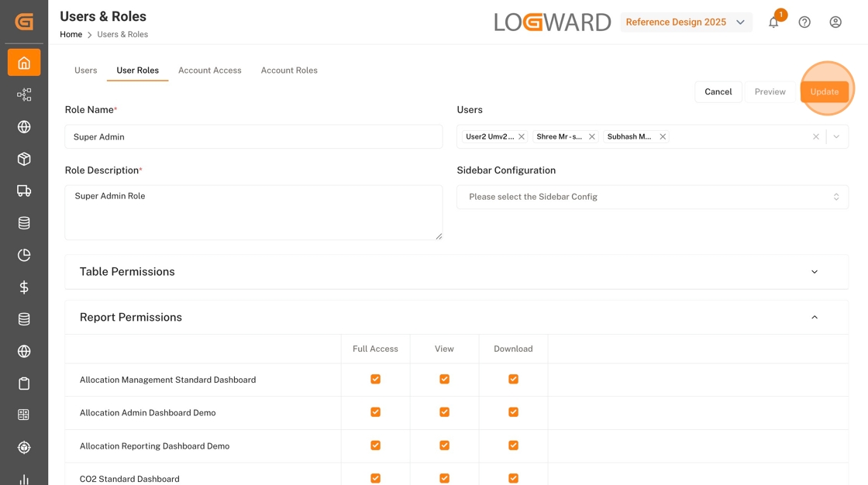868x485 pixels.
Task: Click Full Access column header
Action: [x=375, y=349]
